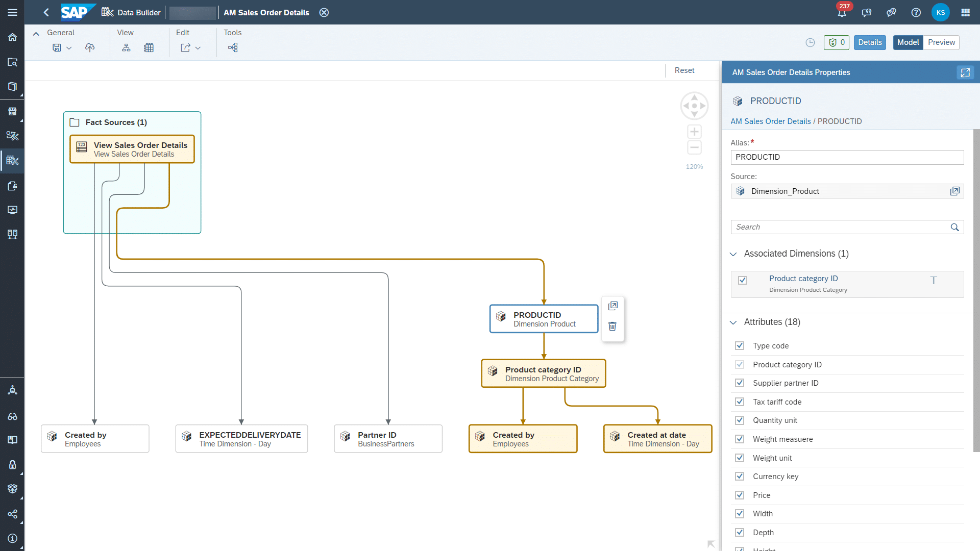Click the deploy/upload arrow icon

coord(89,48)
